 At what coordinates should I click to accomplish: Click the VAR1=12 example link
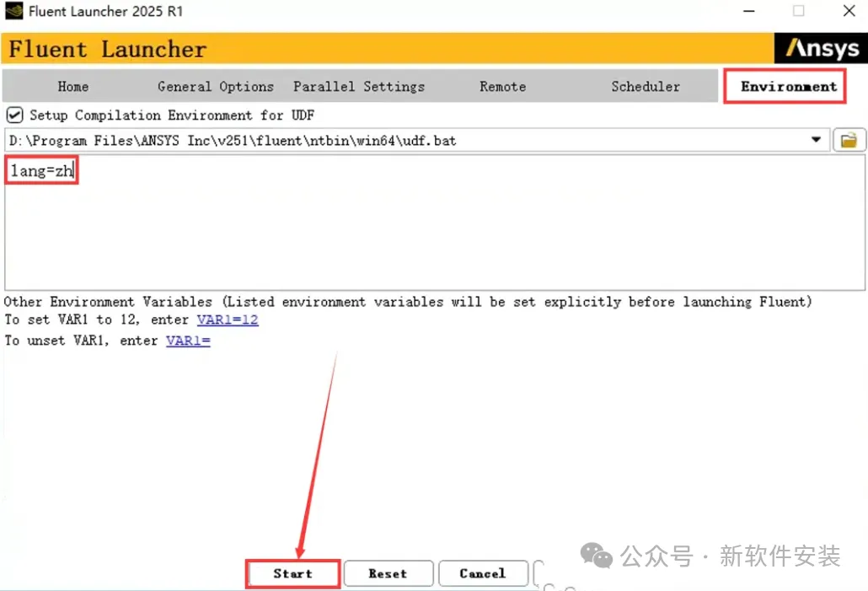(228, 320)
